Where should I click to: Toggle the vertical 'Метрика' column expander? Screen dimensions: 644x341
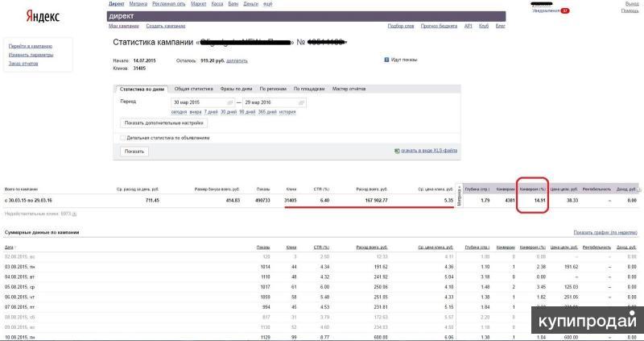click(x=460, y=199)
